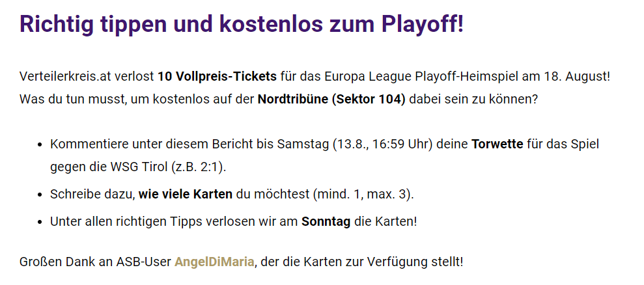Open the AngelDiMaria user profile link

(214, 262)
